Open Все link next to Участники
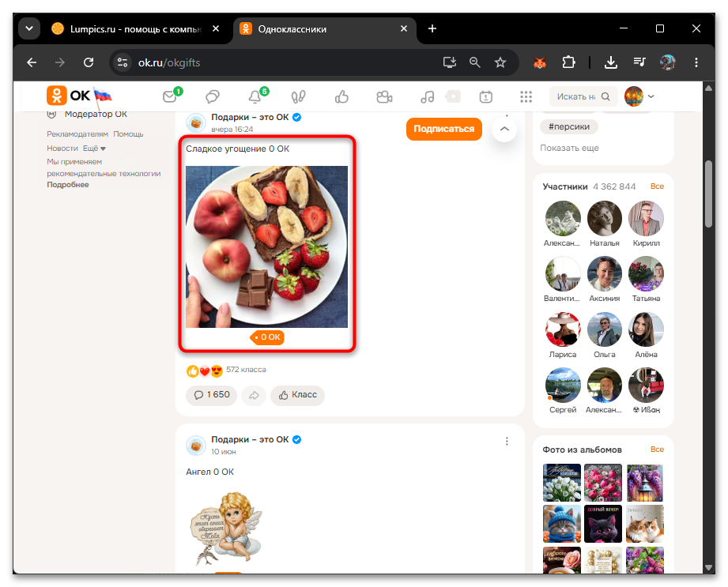728x587 pixels. pos(657,186)
